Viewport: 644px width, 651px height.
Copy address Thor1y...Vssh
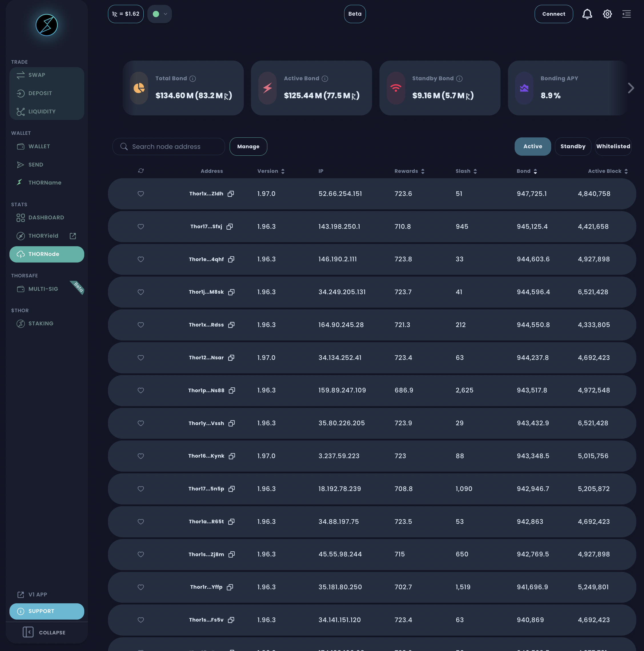click(231, 423)
